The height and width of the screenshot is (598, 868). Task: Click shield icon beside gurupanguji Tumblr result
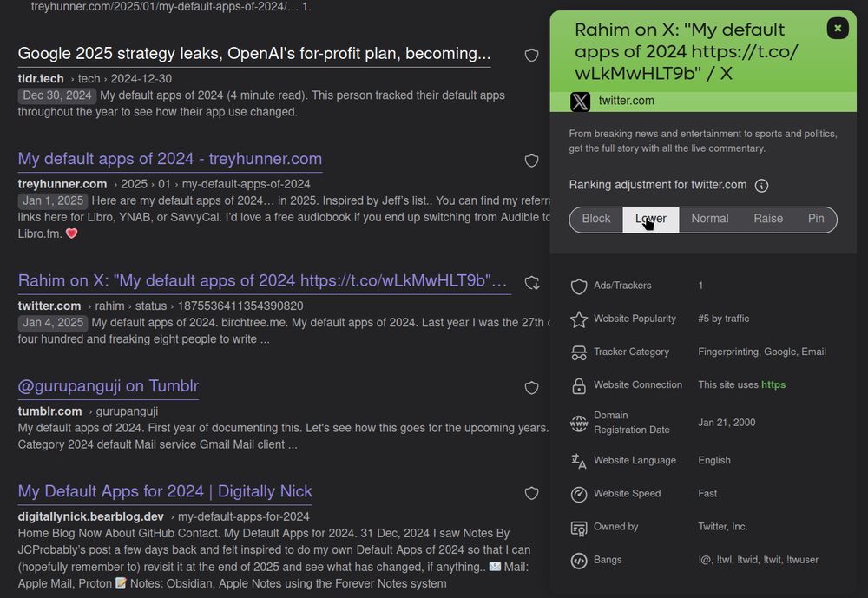[x=531, y=388]
